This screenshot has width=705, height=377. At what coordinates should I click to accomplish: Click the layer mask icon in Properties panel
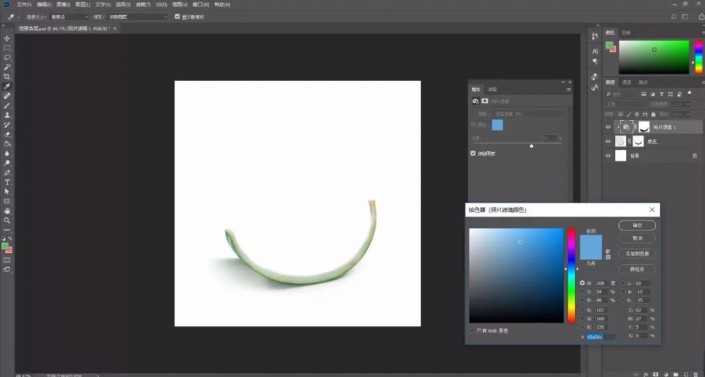tap(485, 101)
